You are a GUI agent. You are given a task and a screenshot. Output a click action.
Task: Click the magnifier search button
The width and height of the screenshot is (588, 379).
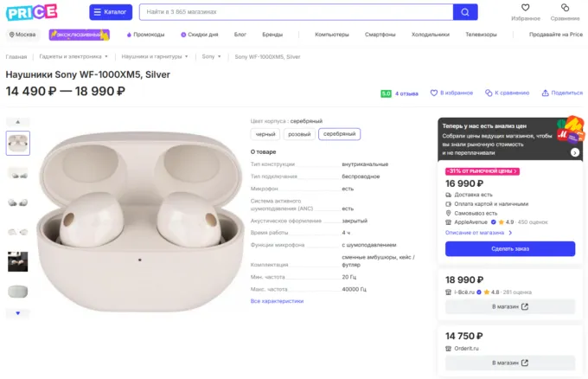[465, 12]
